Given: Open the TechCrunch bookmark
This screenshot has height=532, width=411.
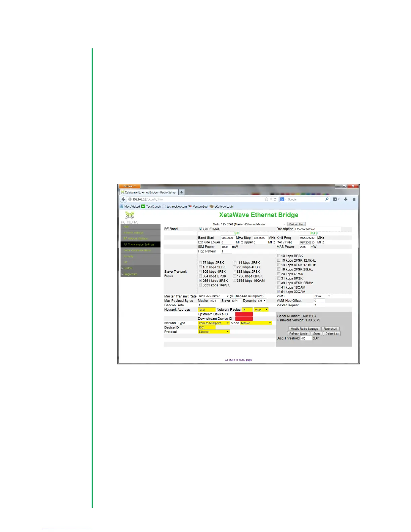Looking at the screenshot, I should (151, 207).
